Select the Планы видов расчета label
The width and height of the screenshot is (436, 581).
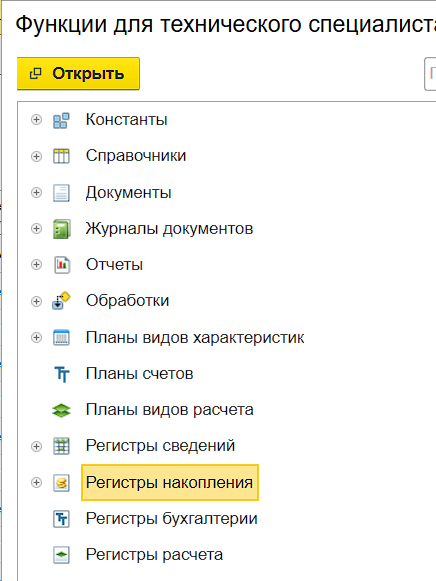170,410
